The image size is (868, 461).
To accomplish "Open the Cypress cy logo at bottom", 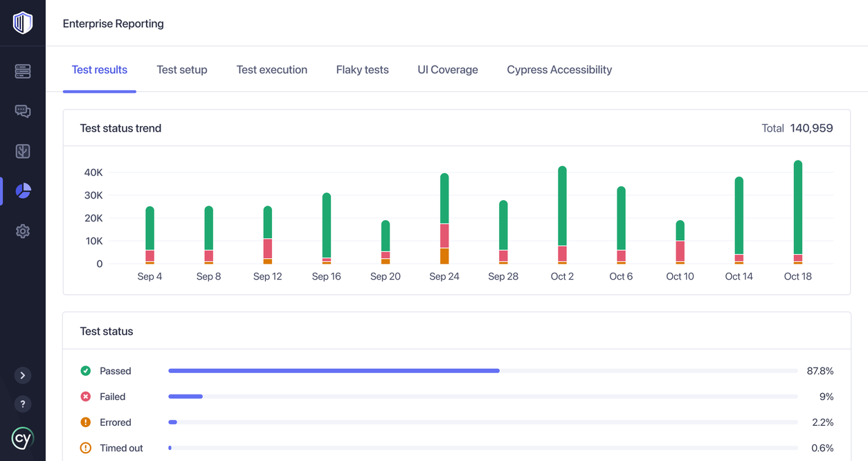I will (23, 438).
